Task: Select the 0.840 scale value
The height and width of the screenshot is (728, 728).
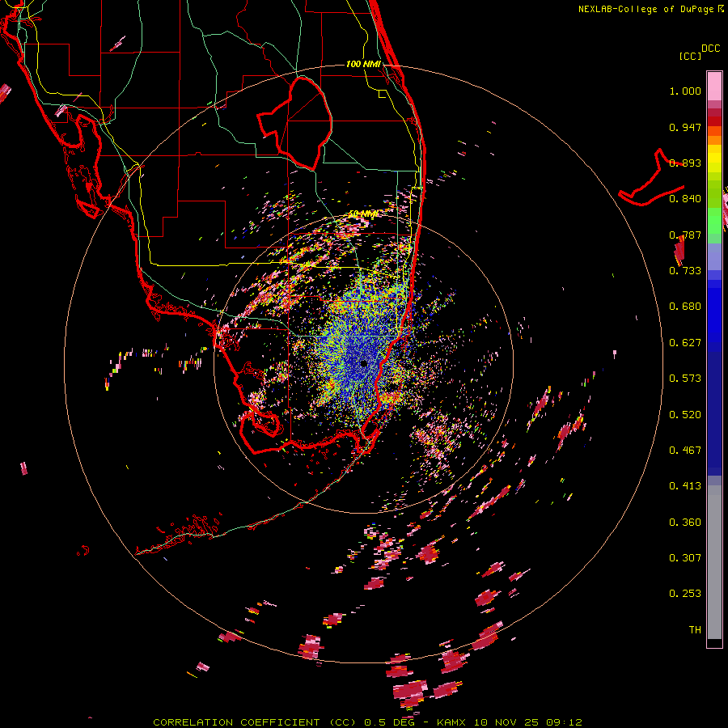Action: pos(685,199)
